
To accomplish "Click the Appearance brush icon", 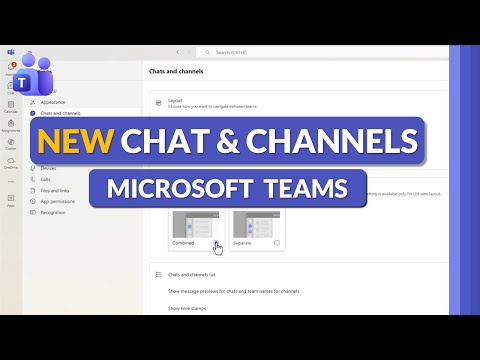I will [x=33, y=102].
